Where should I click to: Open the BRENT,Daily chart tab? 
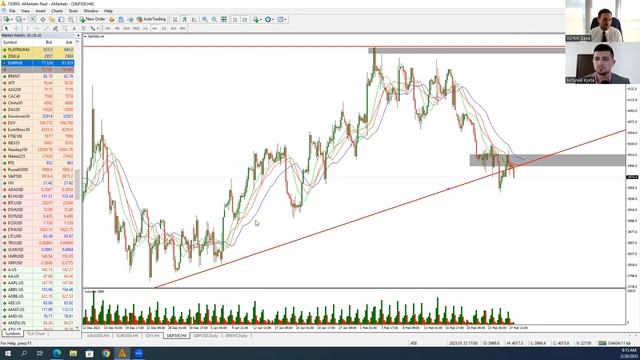point(236,336)
